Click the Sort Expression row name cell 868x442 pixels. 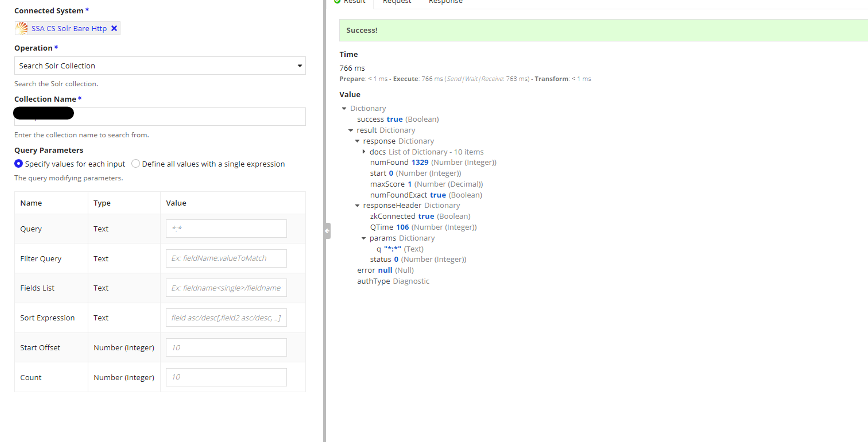[51, 318]
